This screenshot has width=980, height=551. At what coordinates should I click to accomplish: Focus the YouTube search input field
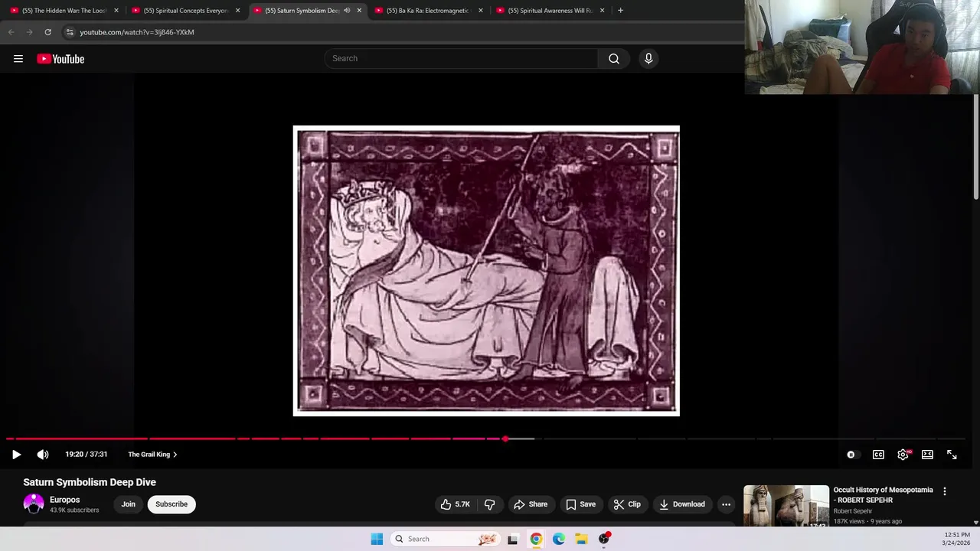(x=462, y=59)
